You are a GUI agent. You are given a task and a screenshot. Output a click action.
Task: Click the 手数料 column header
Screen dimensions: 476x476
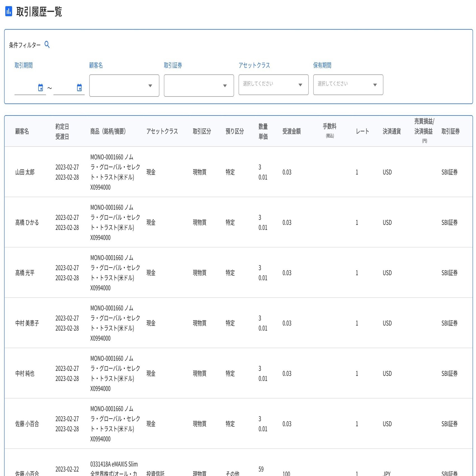(x=329, y=130)
